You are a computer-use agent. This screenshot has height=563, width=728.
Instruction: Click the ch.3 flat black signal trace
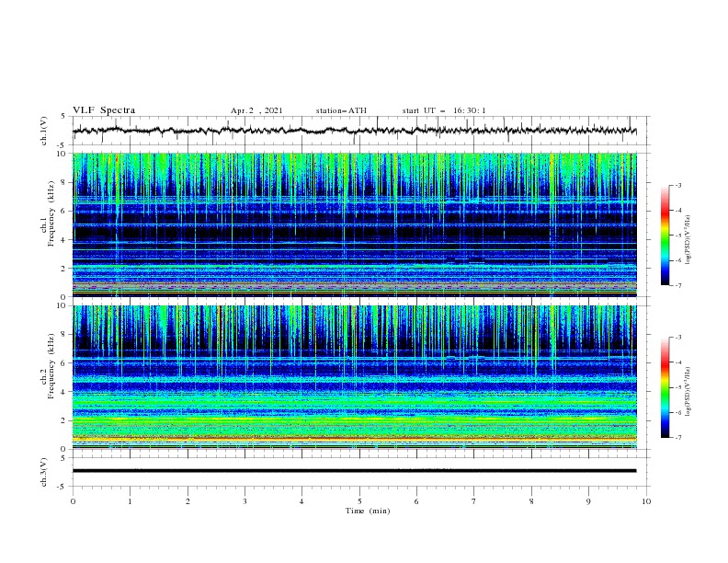pyautogui.click(x=354, y=471)
